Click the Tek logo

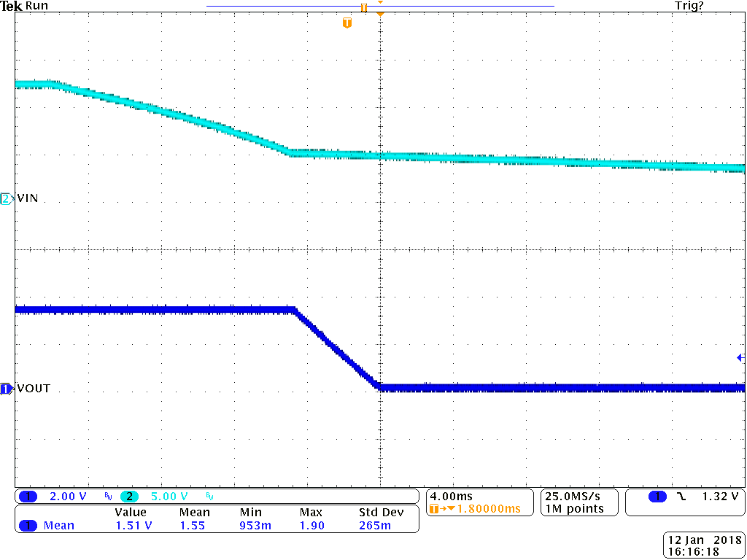point(11,6)
